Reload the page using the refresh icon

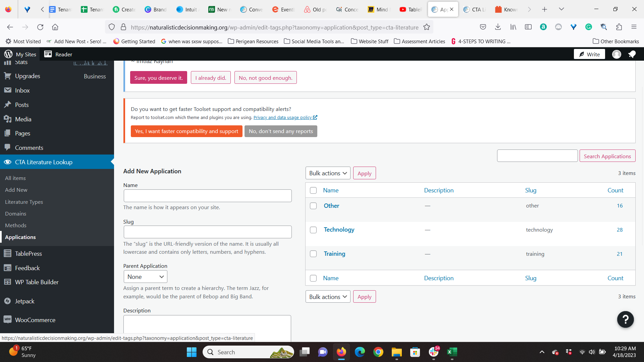(40, 27)
